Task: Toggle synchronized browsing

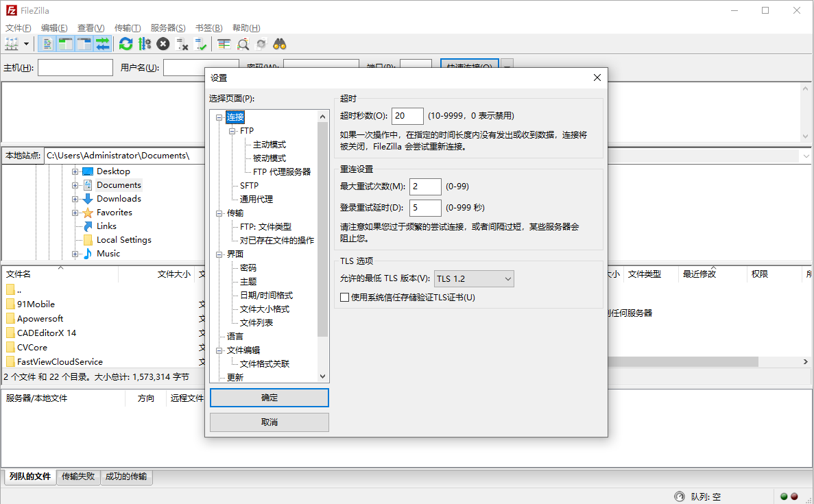Action: click(261, 43)
